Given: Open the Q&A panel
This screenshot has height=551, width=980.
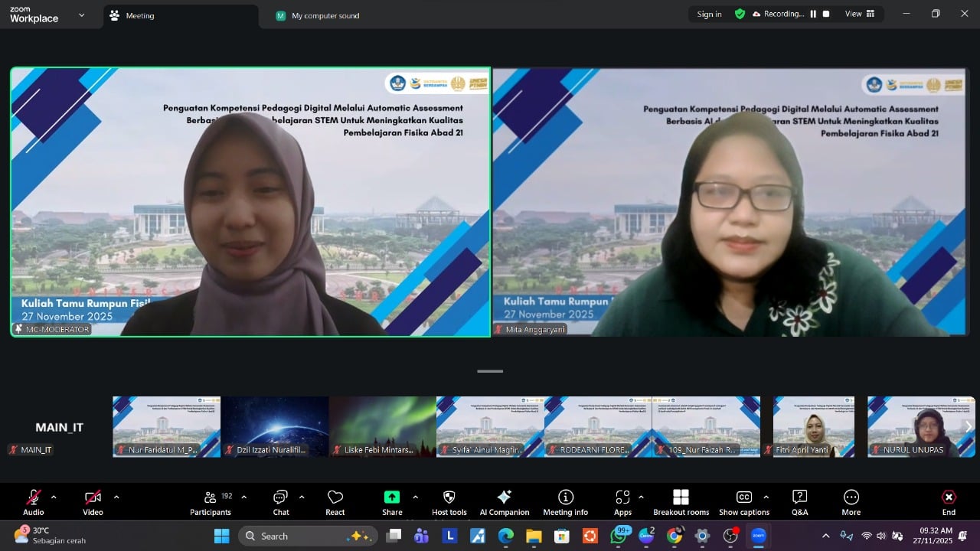Looking at the screenshot, I should pos(799,503).
